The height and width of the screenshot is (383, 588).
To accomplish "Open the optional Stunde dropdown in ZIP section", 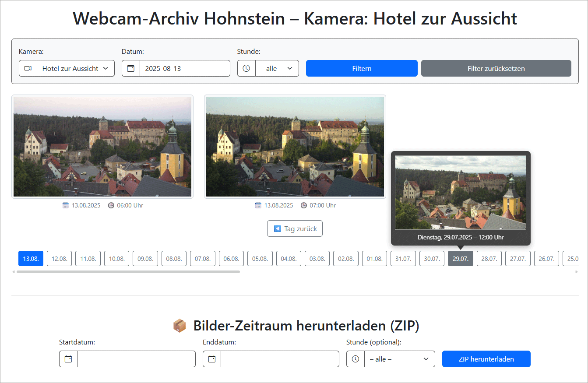I will (399, 359).
